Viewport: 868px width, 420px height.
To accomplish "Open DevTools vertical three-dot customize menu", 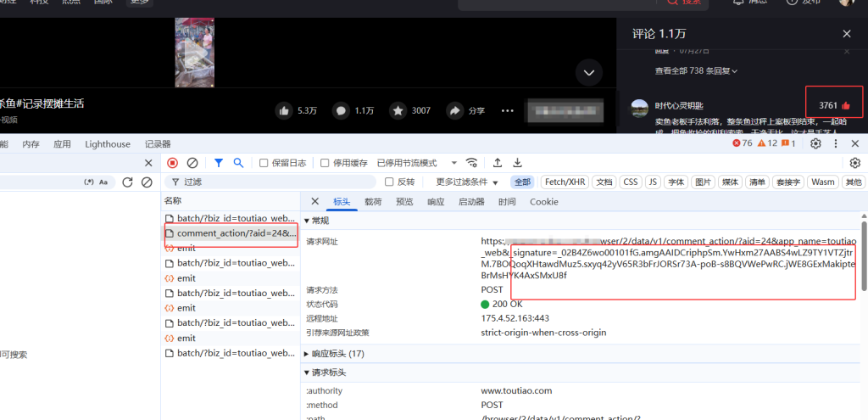I will pos(836,144).
